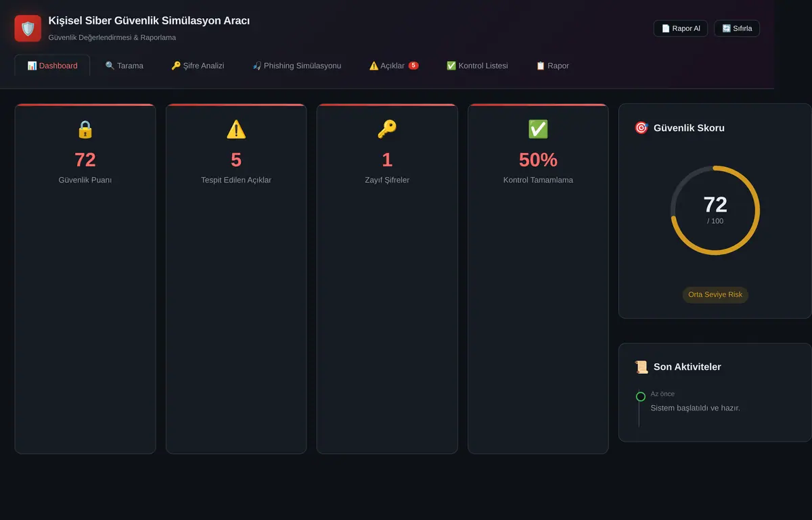Click the warning icon above Tespit Edilen Açıklar
812x520 pixels.
(x=236, y=129)
